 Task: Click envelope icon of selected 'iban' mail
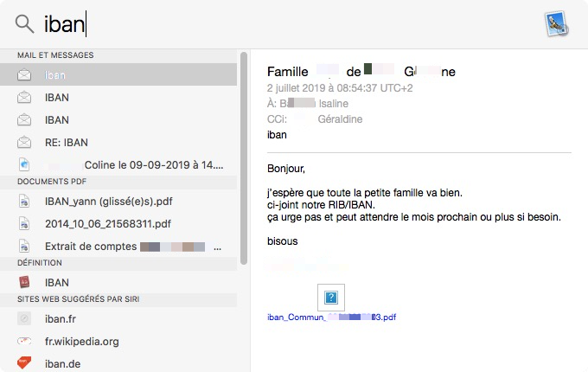tap(24, 75)
